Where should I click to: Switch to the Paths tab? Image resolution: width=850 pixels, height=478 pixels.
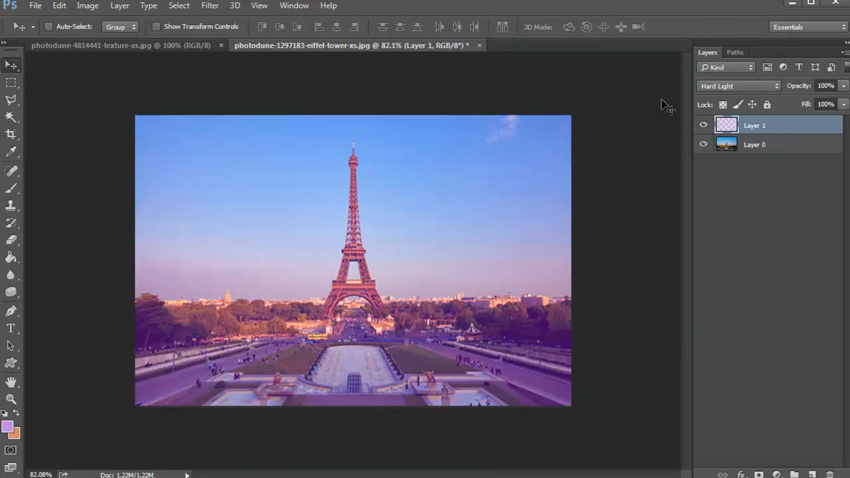tap(735, 52)
